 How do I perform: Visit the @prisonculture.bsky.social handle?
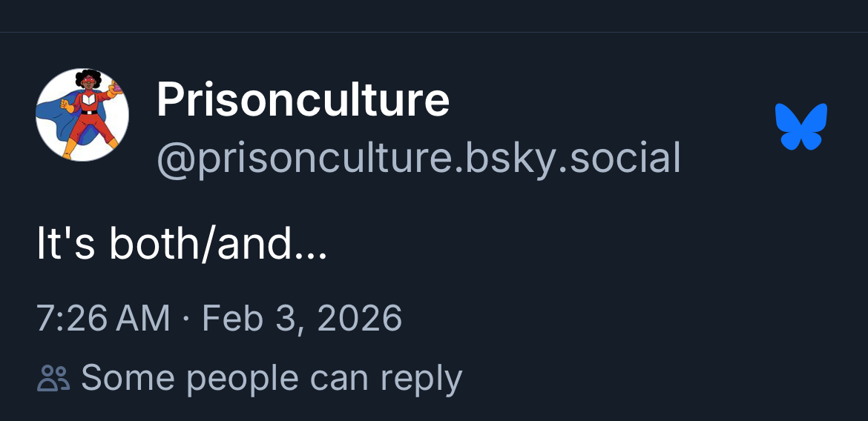pyautogui.click(x=418, y=157)
